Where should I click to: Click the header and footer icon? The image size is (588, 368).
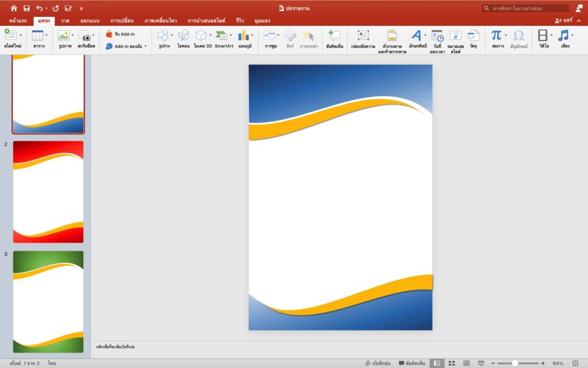392,36
